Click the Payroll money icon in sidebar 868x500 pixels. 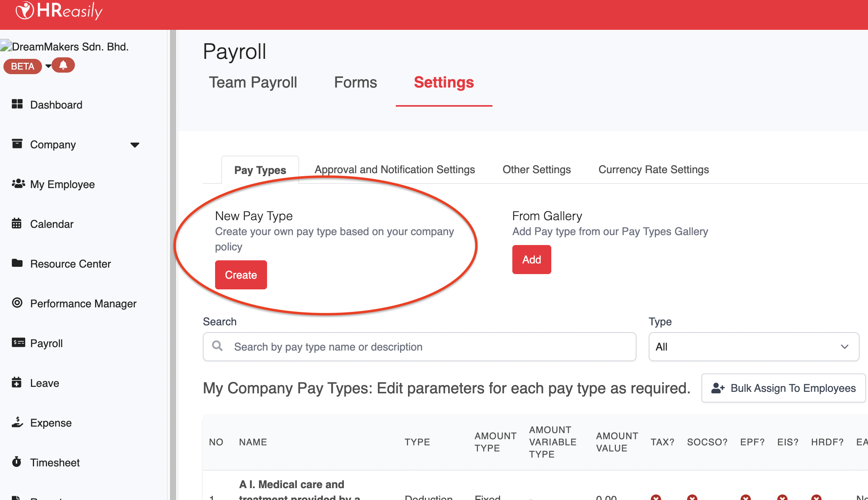(18, 343)
